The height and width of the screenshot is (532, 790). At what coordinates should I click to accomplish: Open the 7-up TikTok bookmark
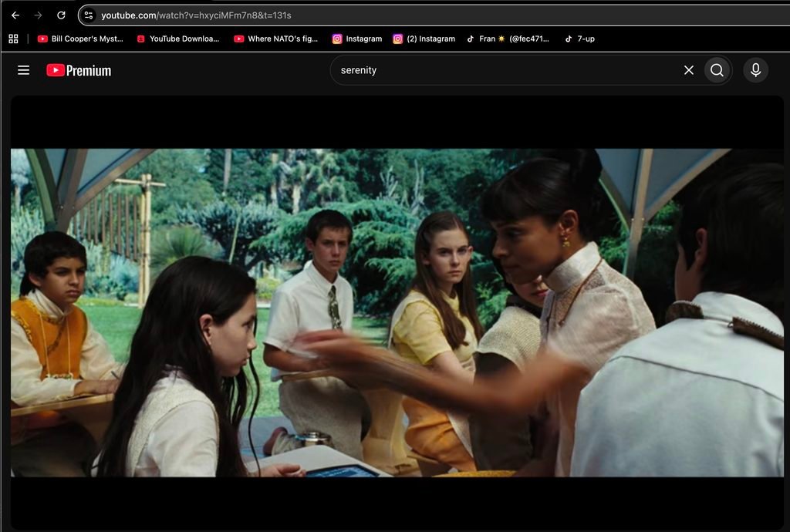click(x=580, y=39)
